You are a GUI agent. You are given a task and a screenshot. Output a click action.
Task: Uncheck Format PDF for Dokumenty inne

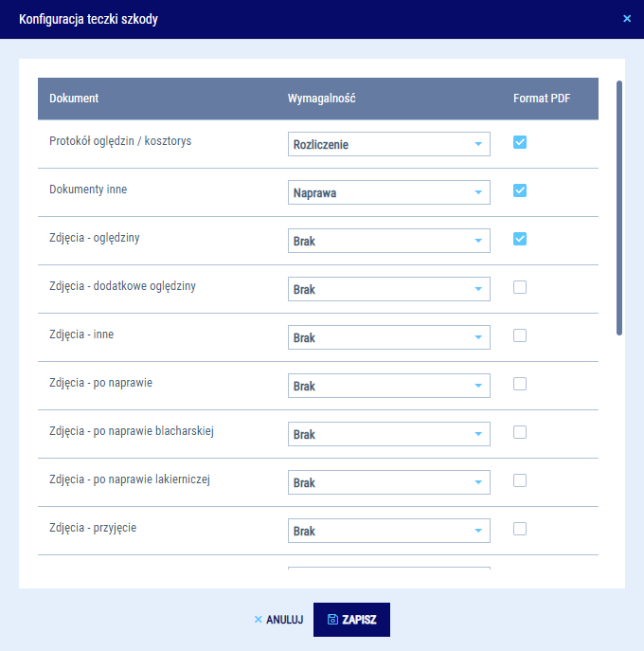click(x=520, y=190)
